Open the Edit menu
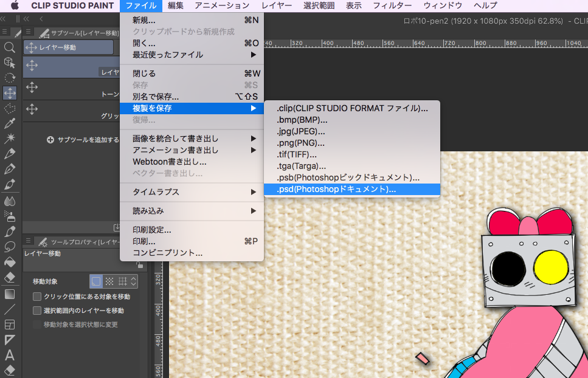588x378 pixels. [x=176, y=5]
